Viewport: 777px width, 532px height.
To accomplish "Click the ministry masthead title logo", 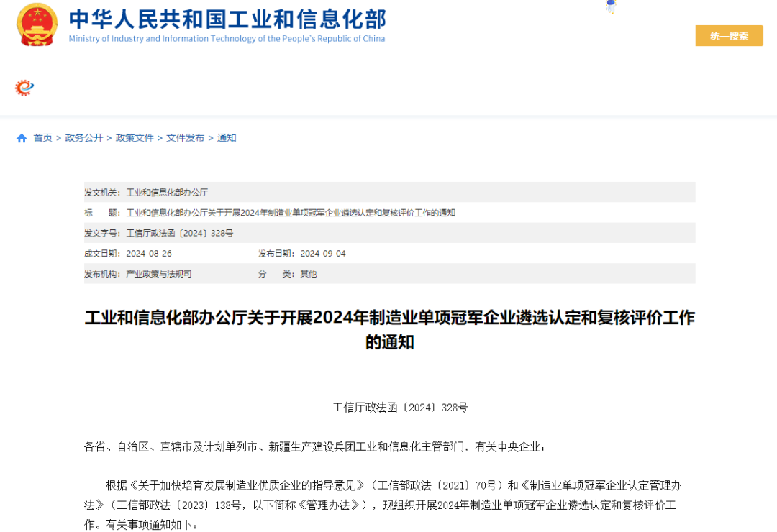I will click(x=228, y=21).
